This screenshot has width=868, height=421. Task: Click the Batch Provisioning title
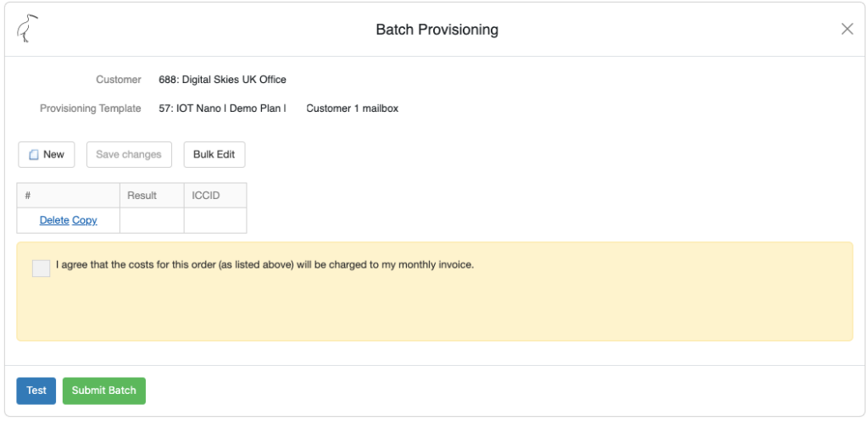click(x=437, y=30)
